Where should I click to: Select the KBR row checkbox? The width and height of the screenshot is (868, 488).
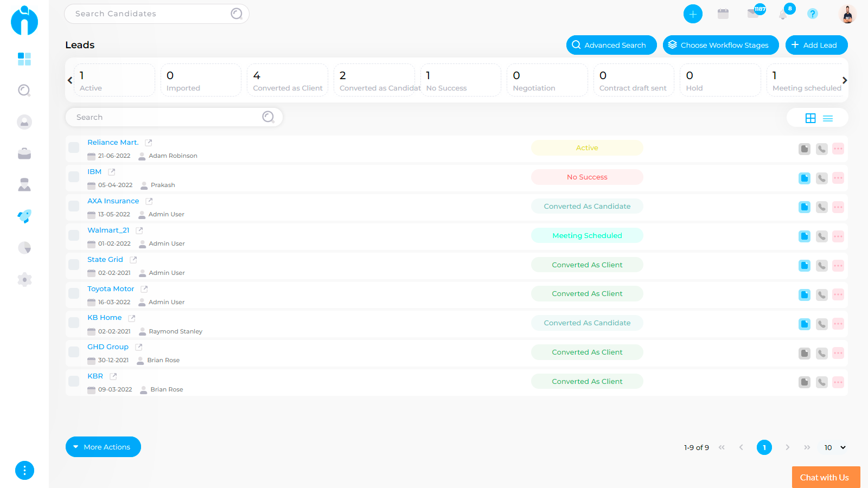point(74,381)
